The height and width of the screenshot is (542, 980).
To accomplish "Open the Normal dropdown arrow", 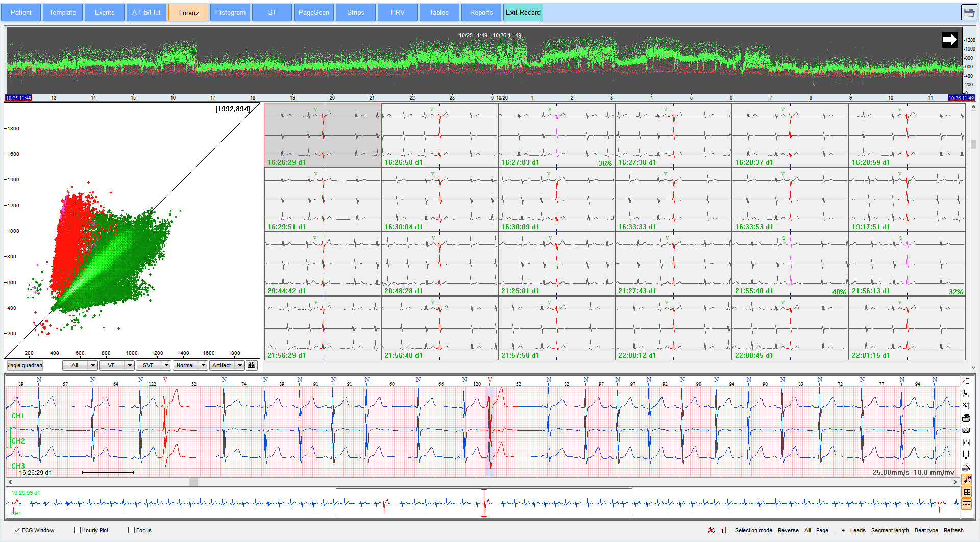I will (203, 365).
